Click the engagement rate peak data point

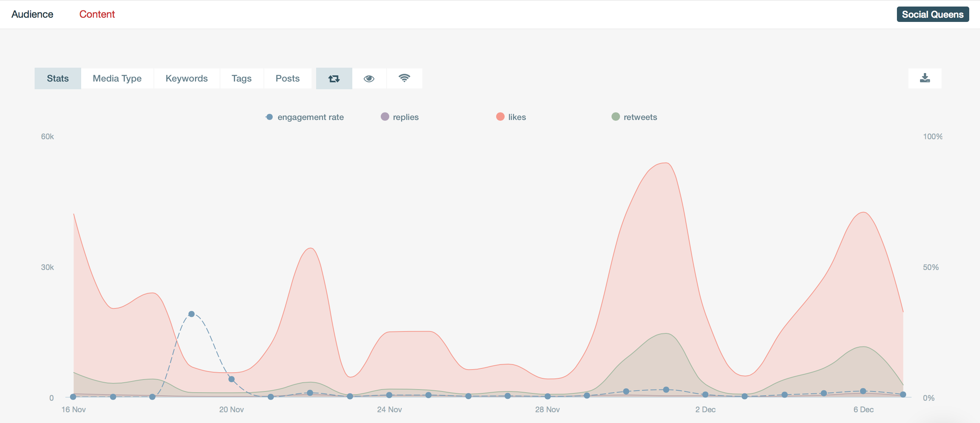192,314
